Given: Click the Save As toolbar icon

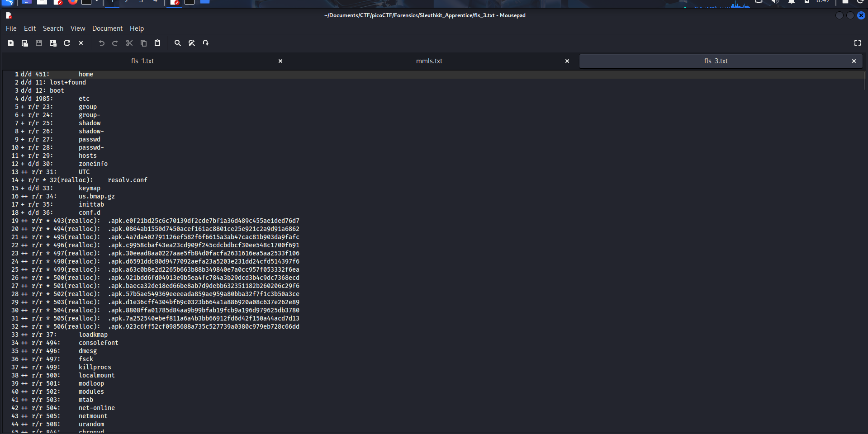Looking at the screenshot, I should tap(53, 43).
